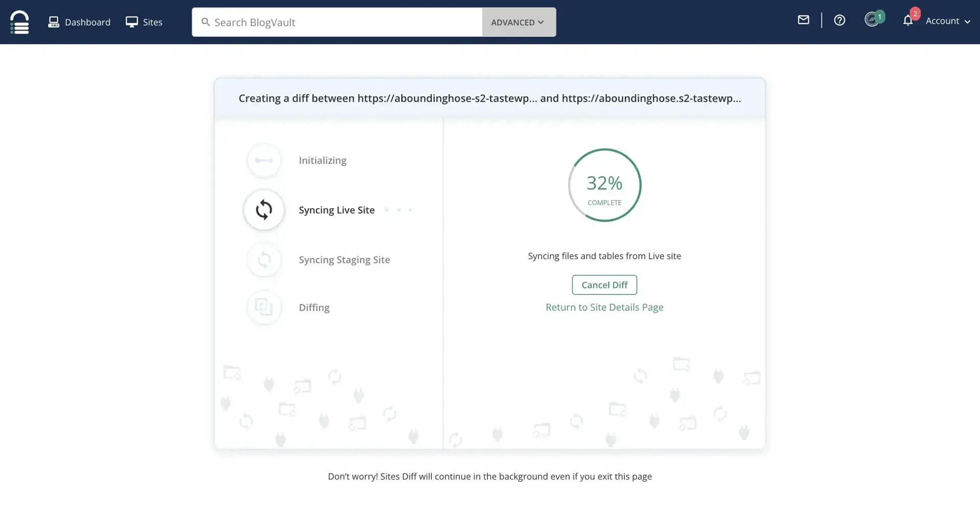Cancel the running diff

[604, 285]
